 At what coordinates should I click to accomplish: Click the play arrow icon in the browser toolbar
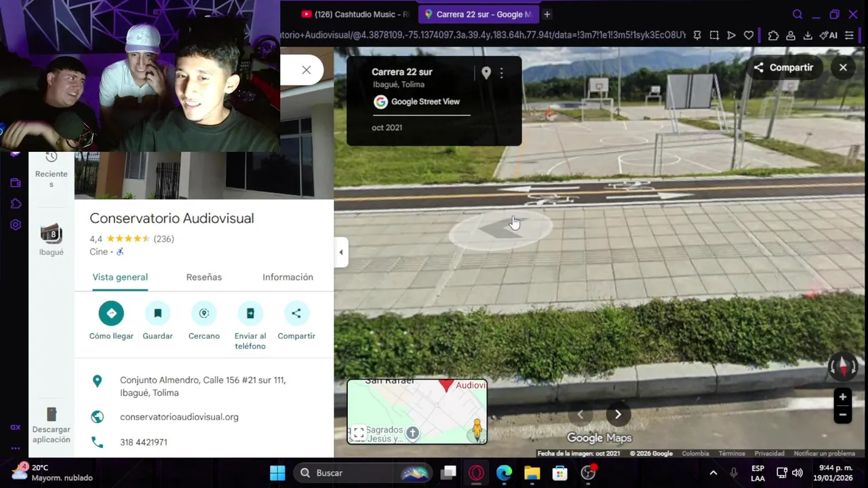click(731, 35)
